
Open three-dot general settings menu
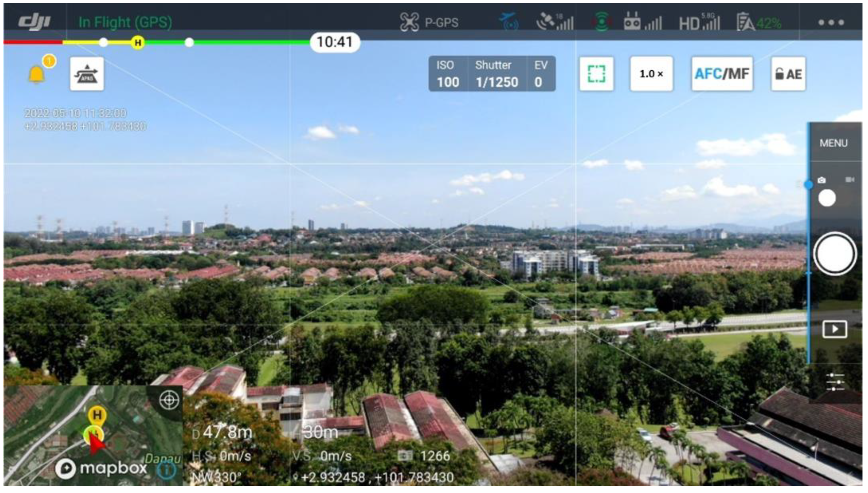pyautogui.click(x=831, y=22)
